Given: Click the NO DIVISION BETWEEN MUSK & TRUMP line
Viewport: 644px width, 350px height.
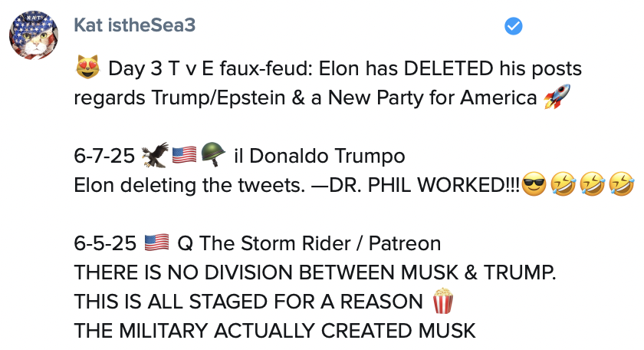Looking at the screenshot, I should click(x=317, y=272).
